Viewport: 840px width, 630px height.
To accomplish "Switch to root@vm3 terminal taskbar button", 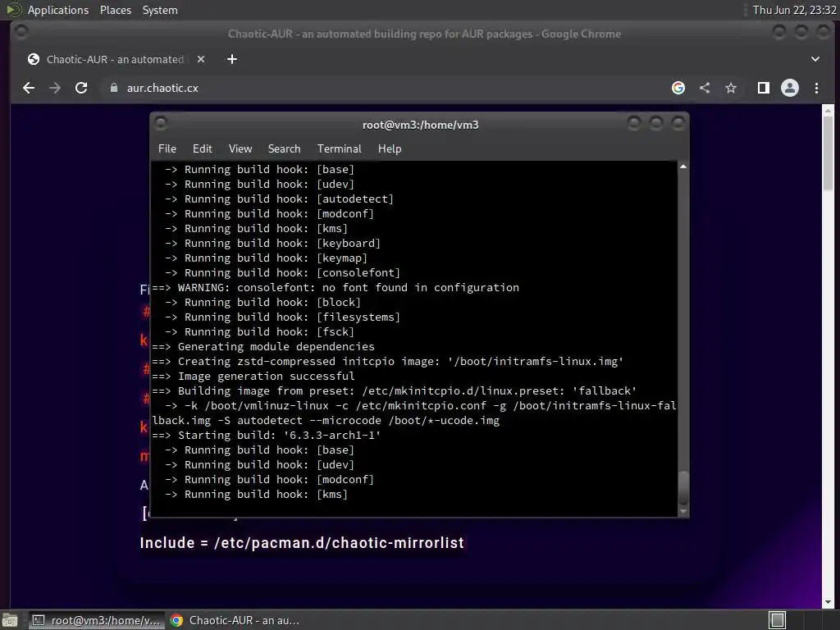I will coord(95,620).
